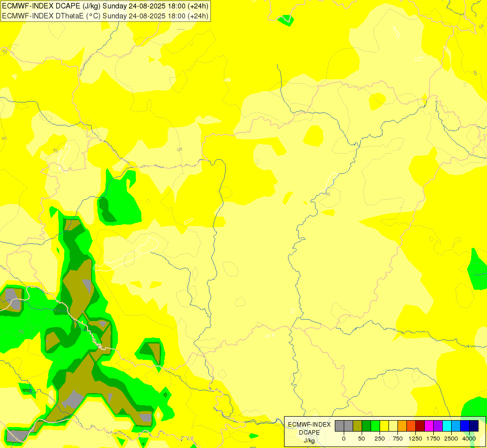Pick the saturated yellow legend swatch
The height and width of the screenshot is (448, 487).
coord(384,426)
